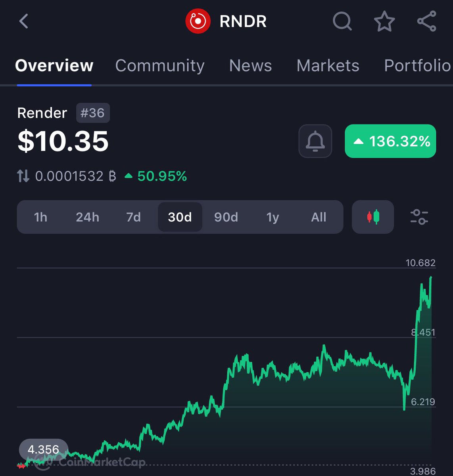Tap the 4.356 starting price bubble
This screenshot has height=476, width=453.
pyautogui.click(x=43, y=449)
